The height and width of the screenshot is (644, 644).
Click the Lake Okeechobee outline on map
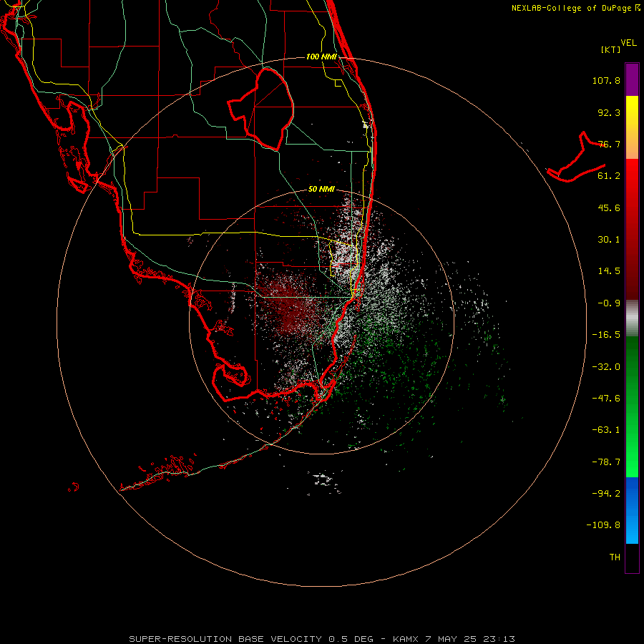coord(260,109)
